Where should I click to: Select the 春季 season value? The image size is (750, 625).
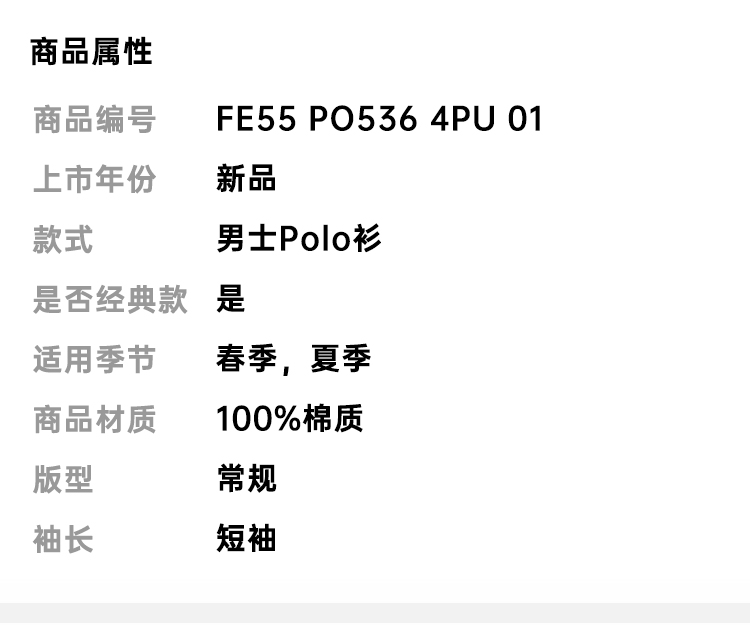(246, 359)
